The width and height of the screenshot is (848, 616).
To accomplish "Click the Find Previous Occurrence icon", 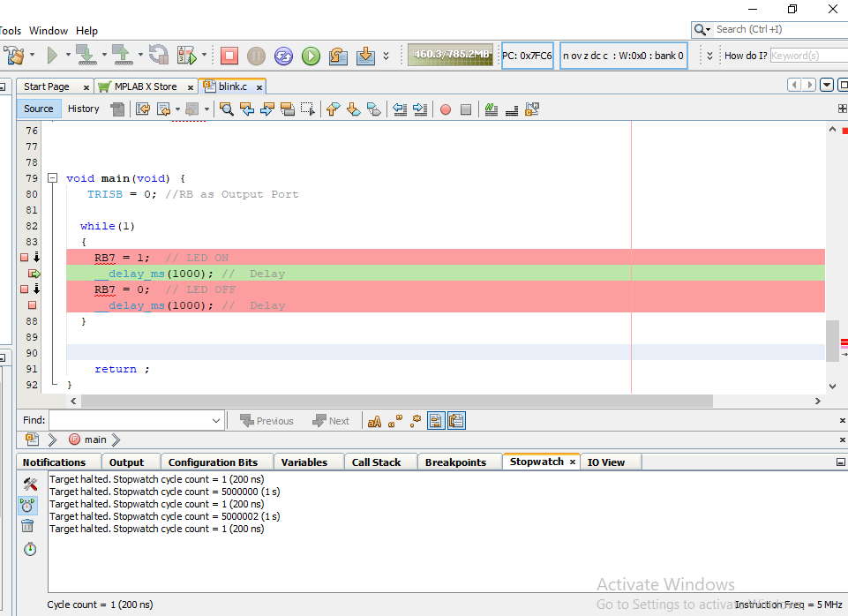I will point(247,109).
